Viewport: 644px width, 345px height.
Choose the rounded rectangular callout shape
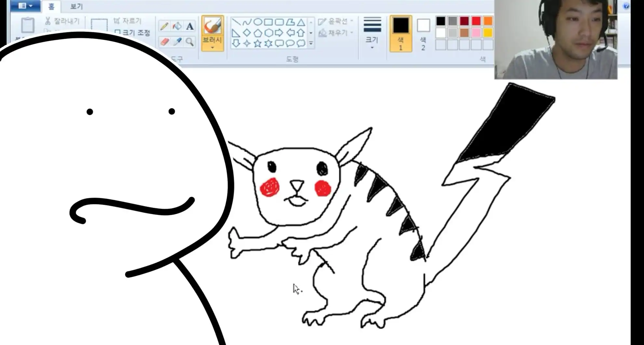pyautogui.click(x=279, y=43)
